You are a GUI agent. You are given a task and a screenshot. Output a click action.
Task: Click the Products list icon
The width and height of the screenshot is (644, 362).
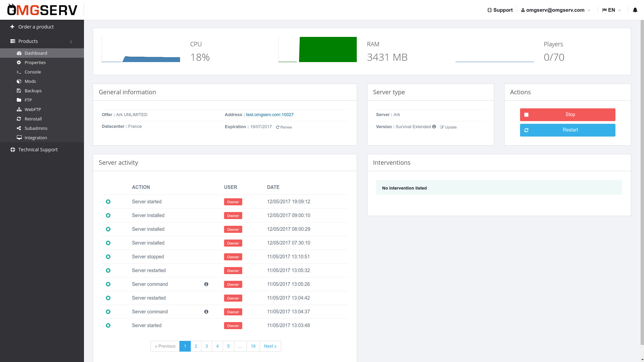click(x=13, y=41)
